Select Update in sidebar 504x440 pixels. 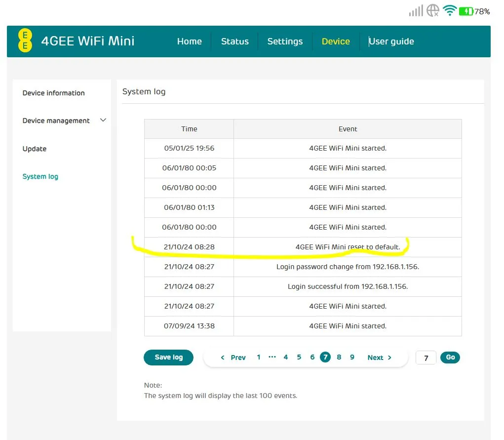pyautogui.click(x=35, y=149)
